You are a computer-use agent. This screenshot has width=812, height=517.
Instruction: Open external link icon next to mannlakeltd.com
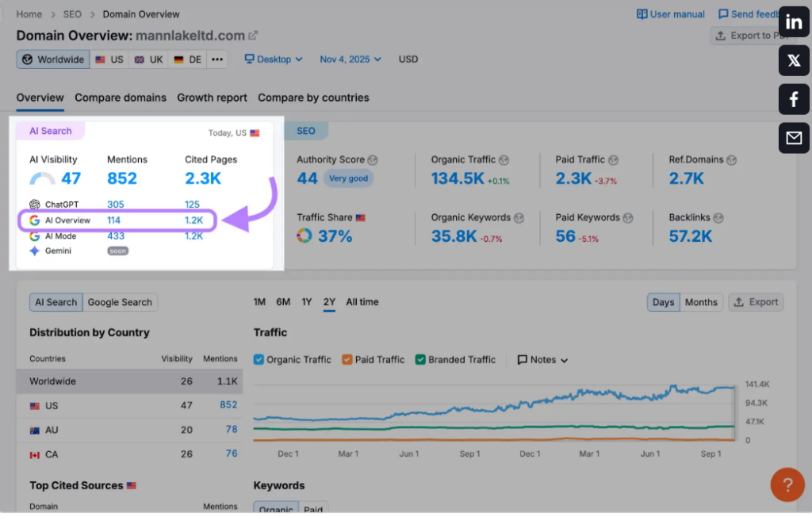coord(254,36)
